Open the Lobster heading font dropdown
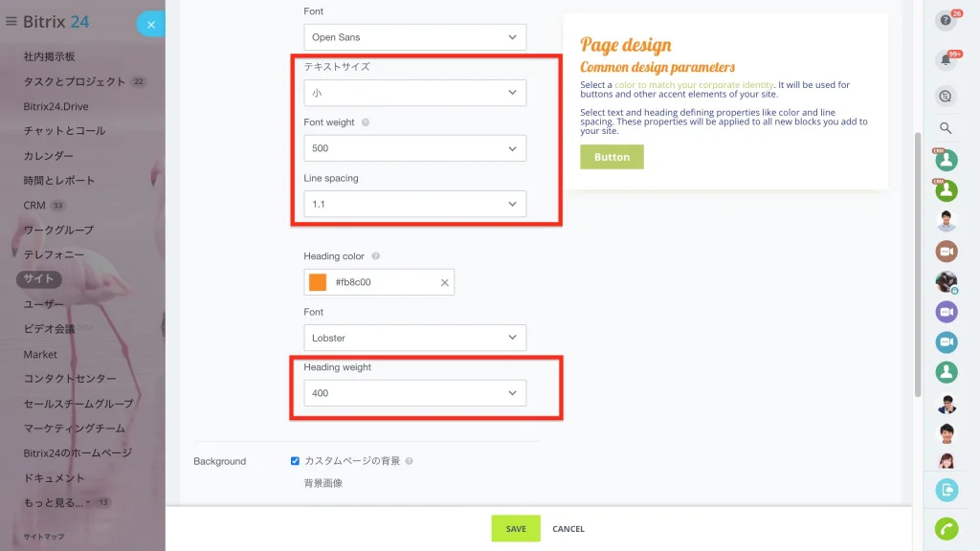Screen dimensions: 980x551 coord(415,338)
